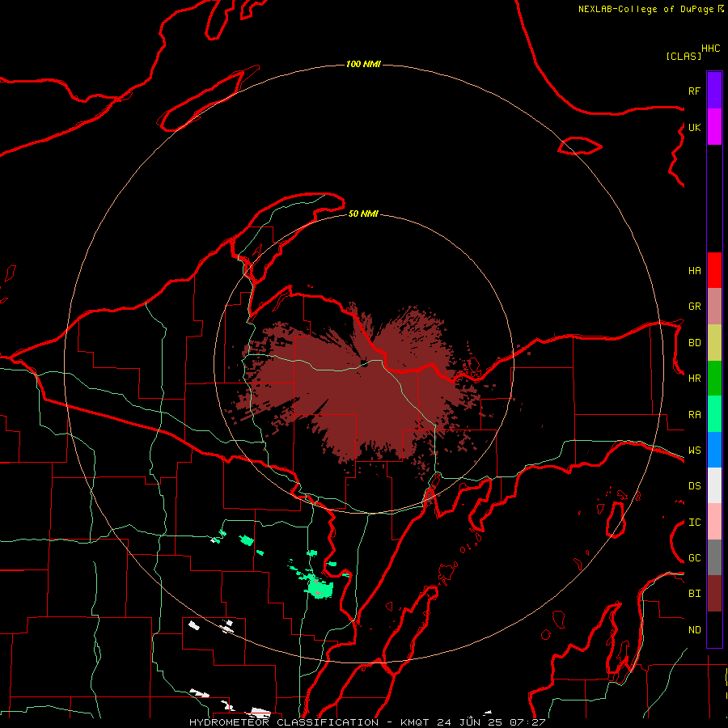Viewport: 728px width, 728px height.
Task: Click the HR legend label
Action: click(694, 379)
